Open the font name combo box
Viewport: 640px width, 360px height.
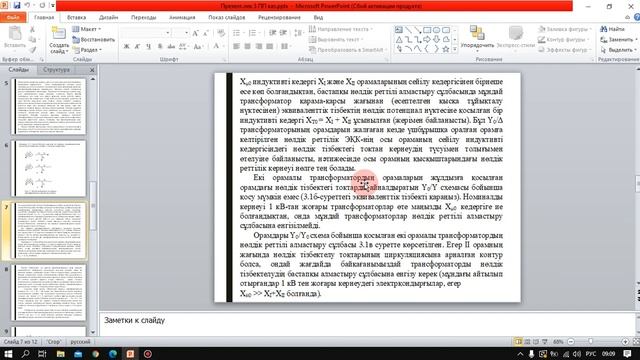(x=145, y=33)
